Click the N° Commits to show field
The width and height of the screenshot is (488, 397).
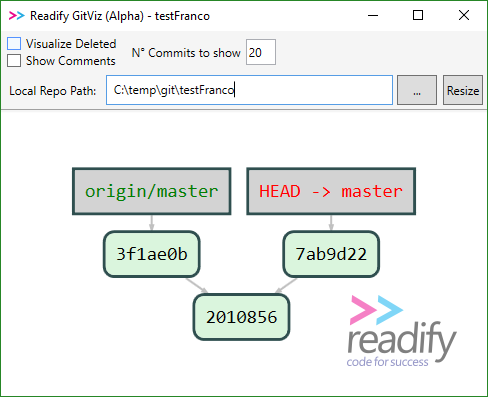[x=261, y=52]
